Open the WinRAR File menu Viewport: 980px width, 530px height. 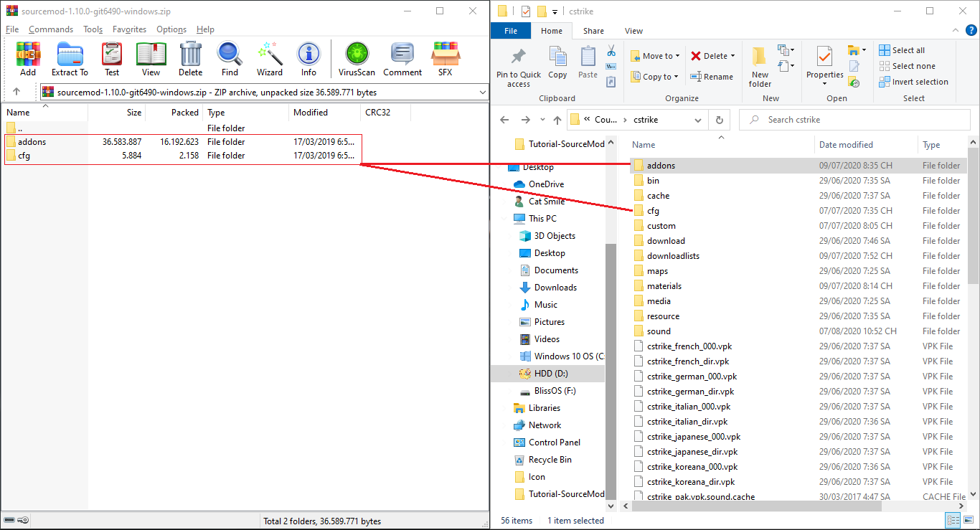pyautogui.click(x=12, y=29)
